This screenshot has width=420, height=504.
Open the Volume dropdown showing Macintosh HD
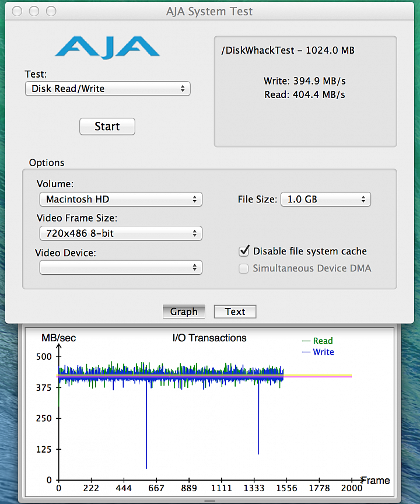coord(121,199)
